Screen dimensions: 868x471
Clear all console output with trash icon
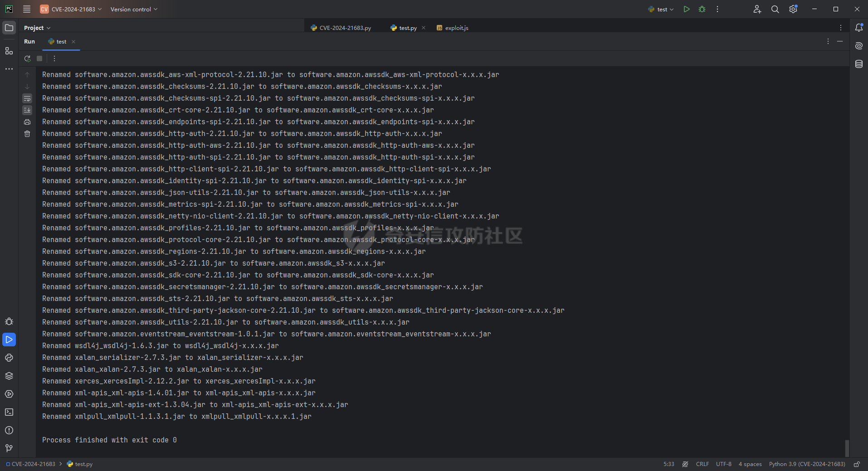click(x=27, y=134)
